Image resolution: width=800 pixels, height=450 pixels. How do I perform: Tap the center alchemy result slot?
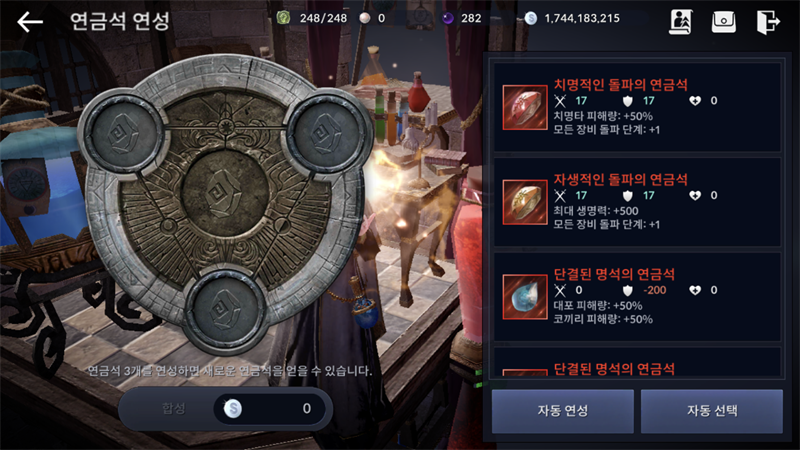[224, 195]
